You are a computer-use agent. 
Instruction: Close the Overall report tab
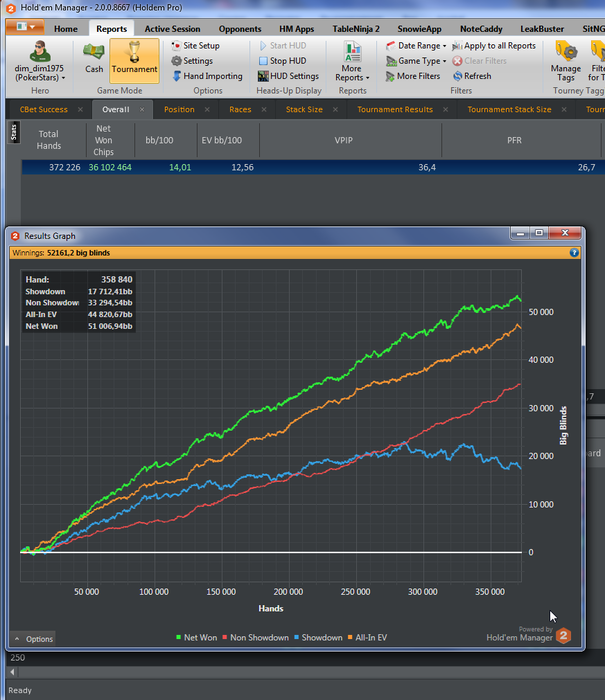pos(142,109)
